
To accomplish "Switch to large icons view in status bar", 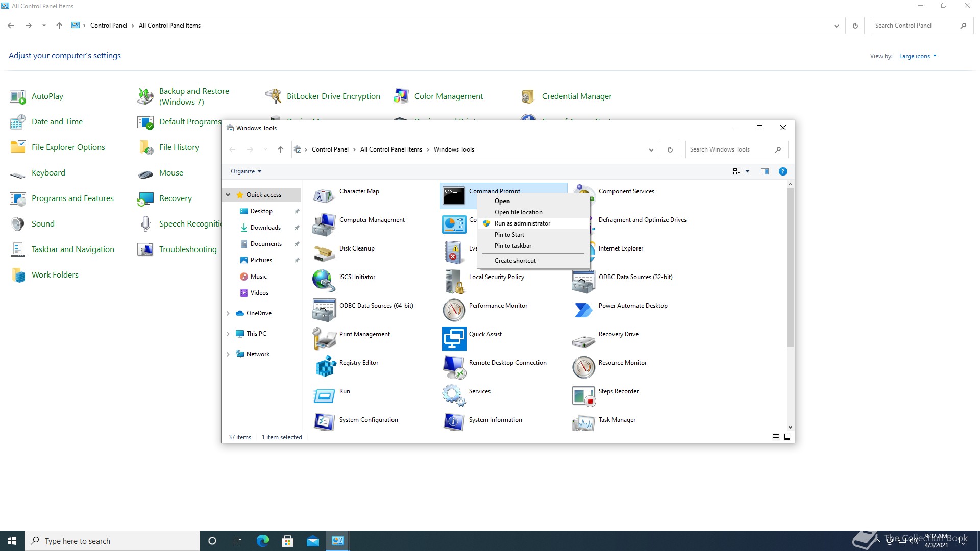I will coord(787,437).
